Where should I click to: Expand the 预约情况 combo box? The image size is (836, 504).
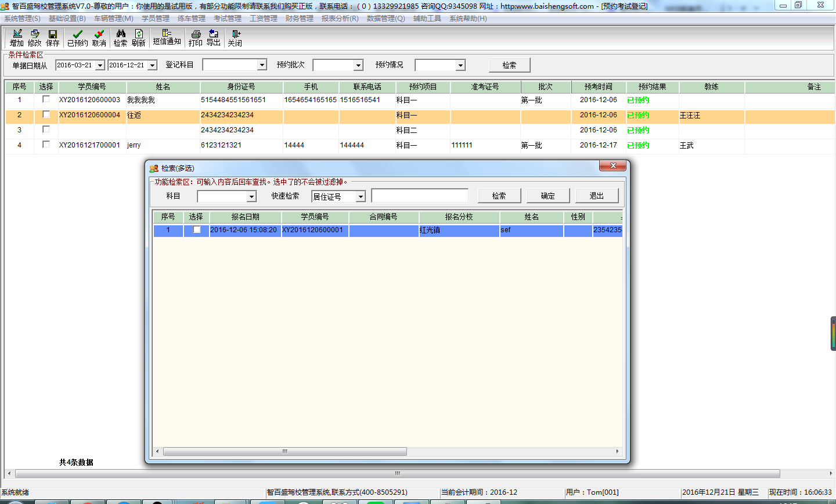pyautogui.click(x=460, y=66)
